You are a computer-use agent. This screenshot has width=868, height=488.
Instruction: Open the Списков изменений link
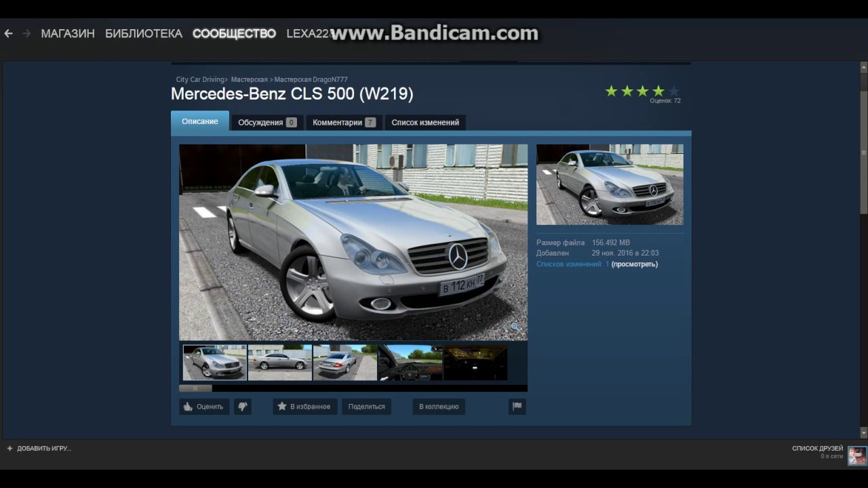(573, 264)
